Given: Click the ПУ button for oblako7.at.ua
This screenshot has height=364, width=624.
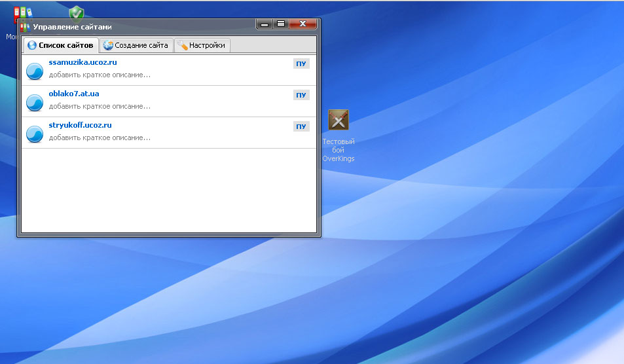Looking at the screenshot, I should [x=301, y=95].
